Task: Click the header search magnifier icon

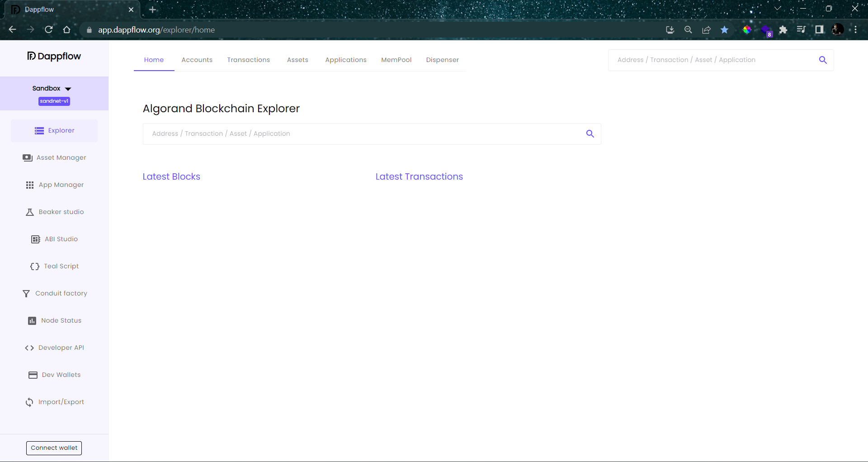Action: [823, 60]
